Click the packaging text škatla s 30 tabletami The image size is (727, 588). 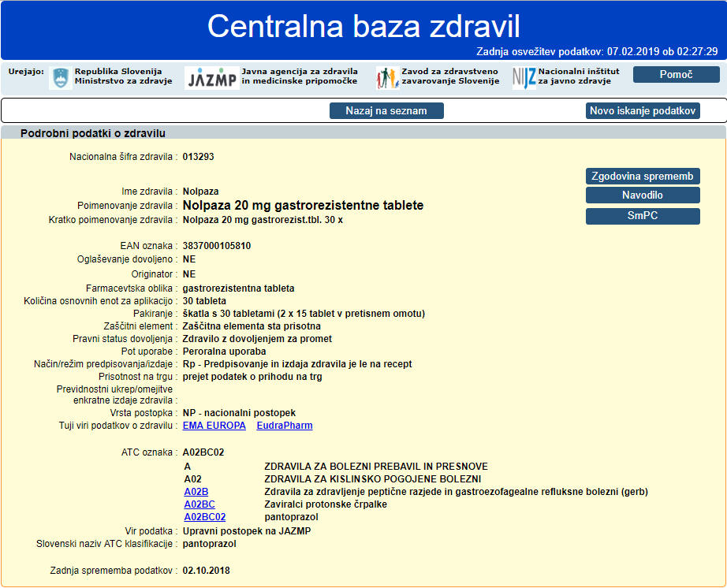(304, 313)
